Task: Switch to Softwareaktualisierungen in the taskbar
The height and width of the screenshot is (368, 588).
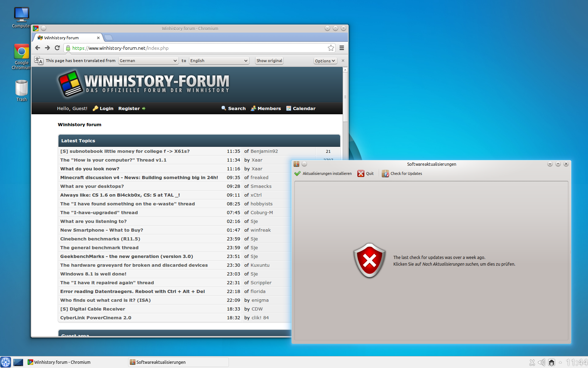Action: (178, 362)
